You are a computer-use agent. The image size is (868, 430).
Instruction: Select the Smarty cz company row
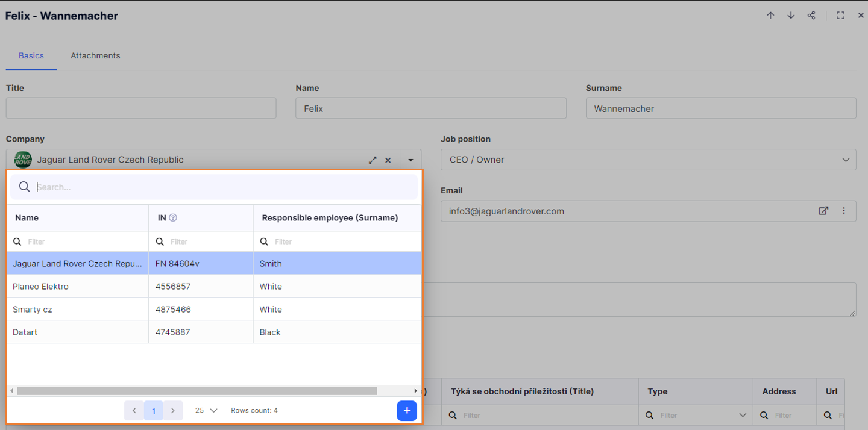[x=214, y=309]
